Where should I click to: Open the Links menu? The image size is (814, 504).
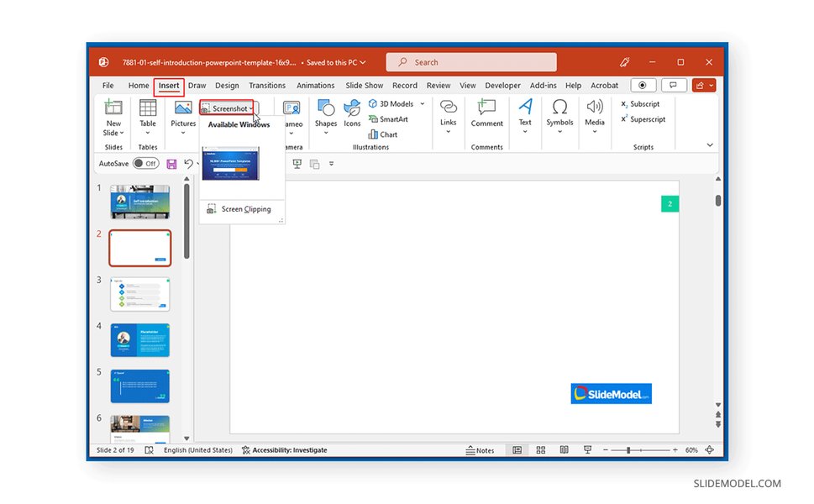(x=448, y=117)
